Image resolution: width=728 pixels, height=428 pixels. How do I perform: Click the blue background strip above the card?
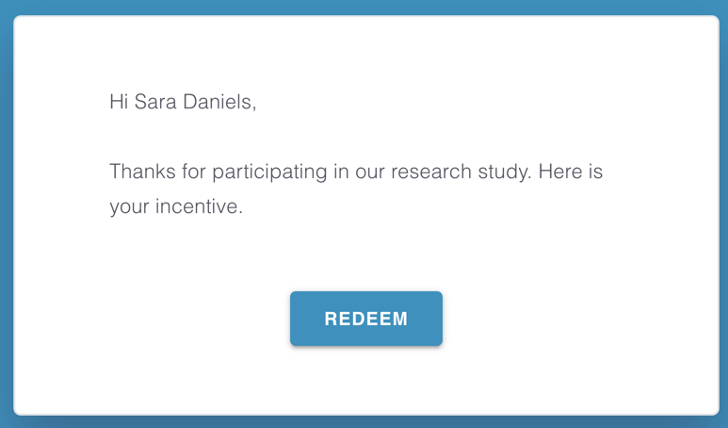[364, 7]
